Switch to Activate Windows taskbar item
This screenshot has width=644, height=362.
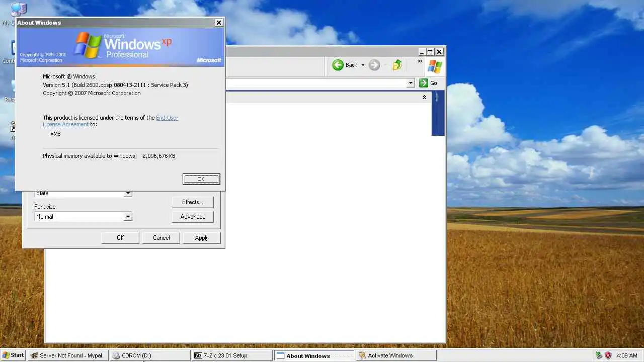396,355
